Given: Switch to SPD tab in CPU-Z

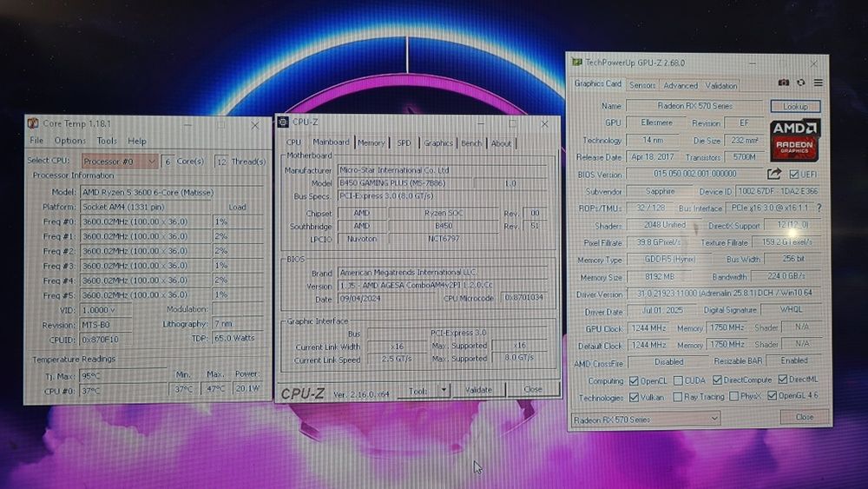Looking at the screenshot, I should (x=404, y=143).
